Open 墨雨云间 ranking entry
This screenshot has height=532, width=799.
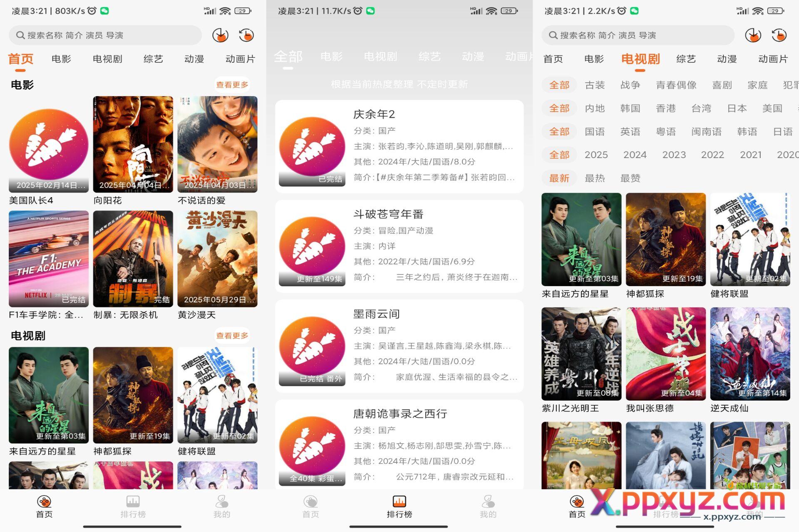click(x=399, y=346)
